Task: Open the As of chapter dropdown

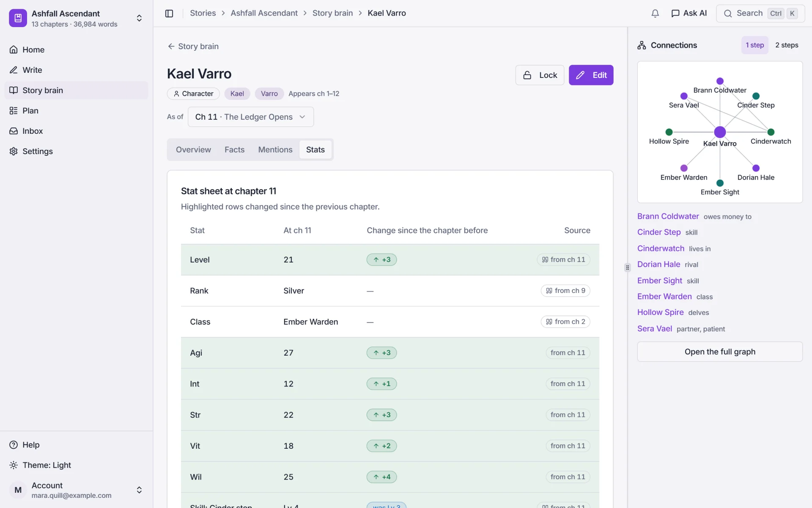Action: [251, 117]
